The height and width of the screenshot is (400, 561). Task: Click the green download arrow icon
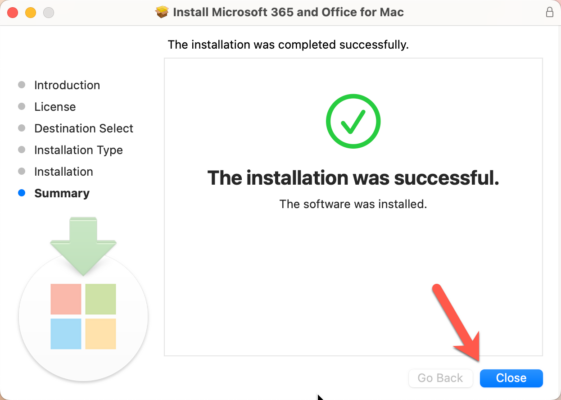coord(83,246)
